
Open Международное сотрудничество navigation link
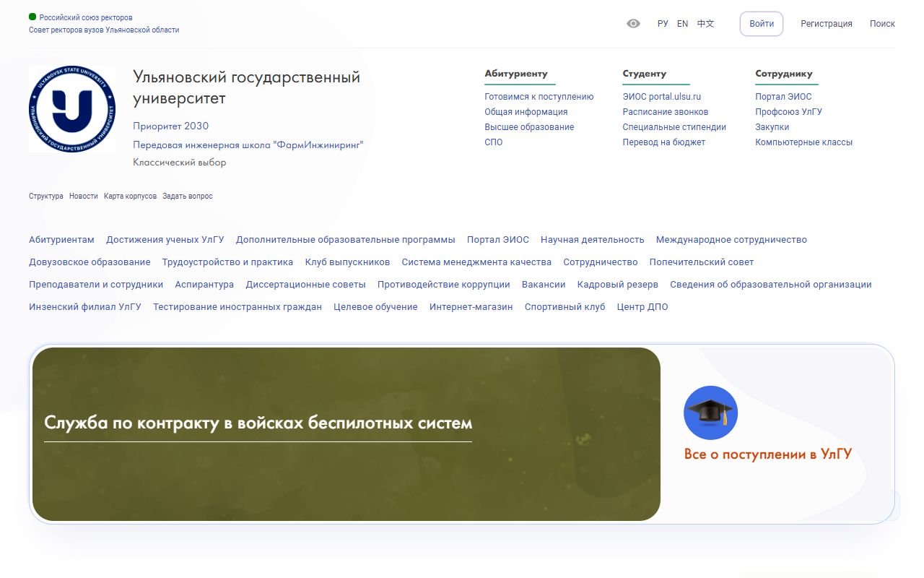click(732, 240)
